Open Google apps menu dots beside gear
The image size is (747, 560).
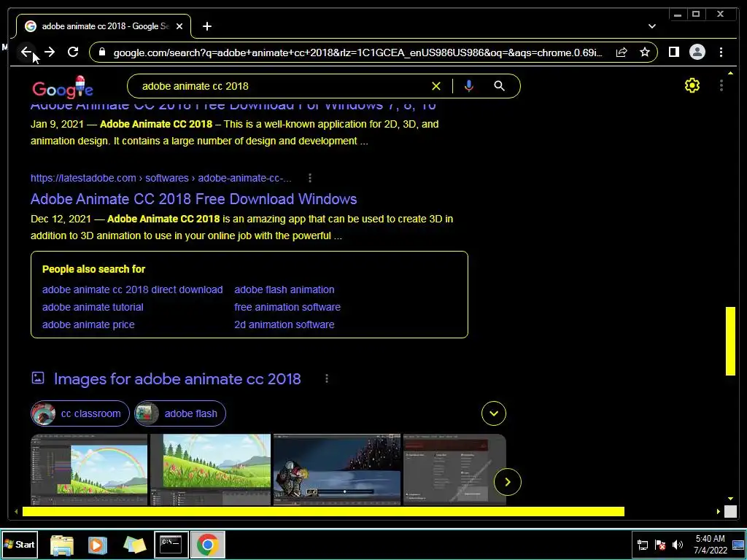pos(721,86)
